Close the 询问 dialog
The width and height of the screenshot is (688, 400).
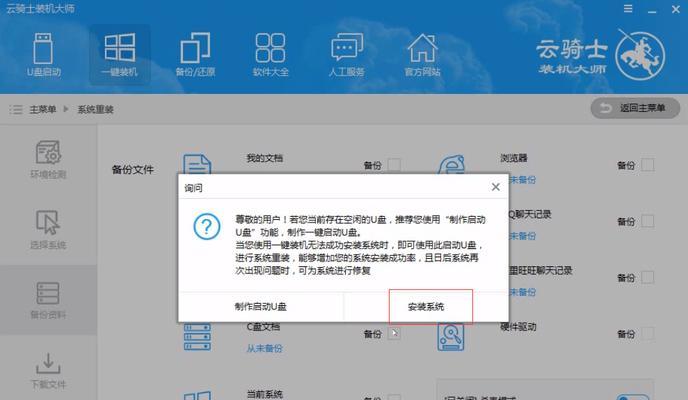point(495,187)
